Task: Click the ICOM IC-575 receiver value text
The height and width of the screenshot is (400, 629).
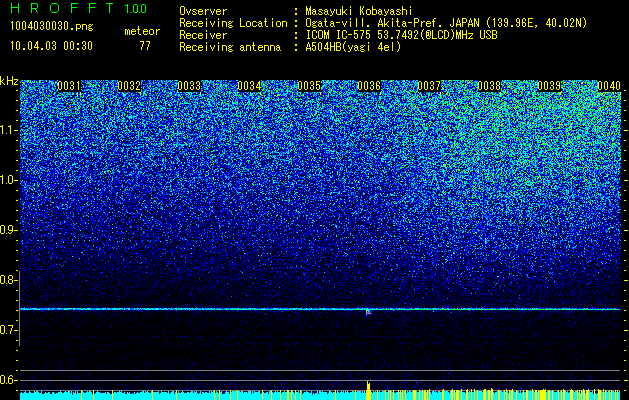Action: click(401, 35)
